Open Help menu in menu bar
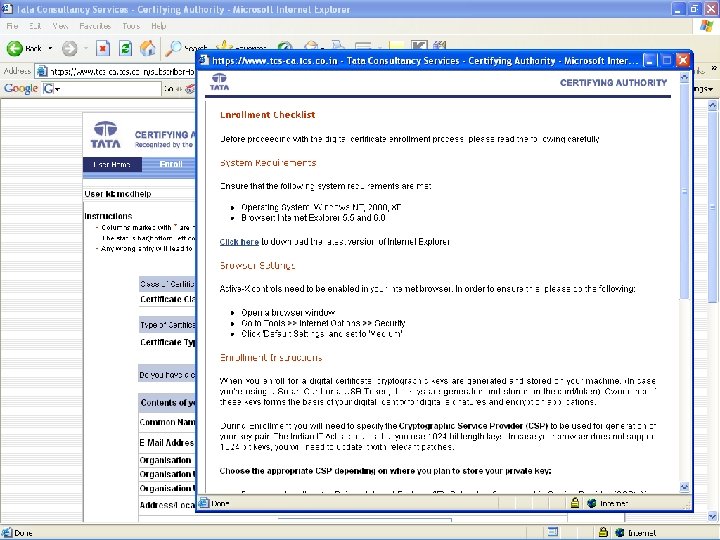720x540 pixels. pyautogui.click(x=158, y=26)
